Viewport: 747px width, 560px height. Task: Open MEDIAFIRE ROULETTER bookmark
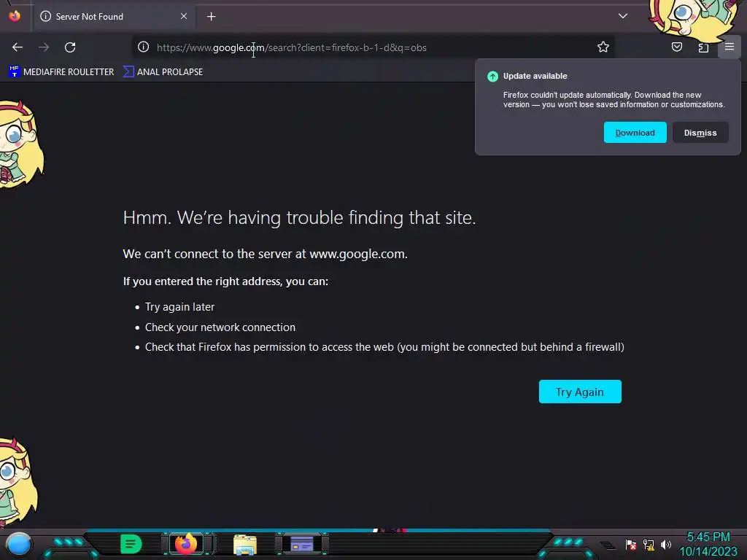61,72
